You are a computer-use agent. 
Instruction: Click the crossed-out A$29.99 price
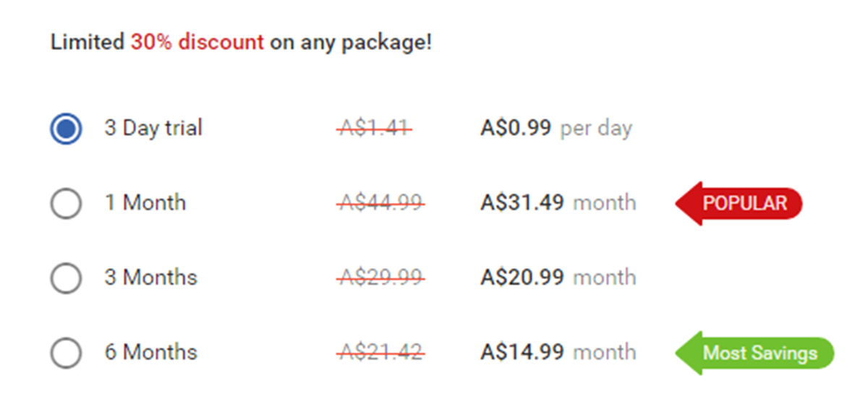pyautogui.click(x=380, y=278)
